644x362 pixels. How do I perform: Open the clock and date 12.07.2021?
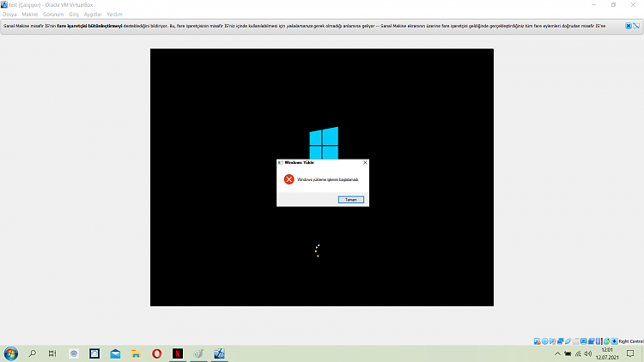click(607, 353)
